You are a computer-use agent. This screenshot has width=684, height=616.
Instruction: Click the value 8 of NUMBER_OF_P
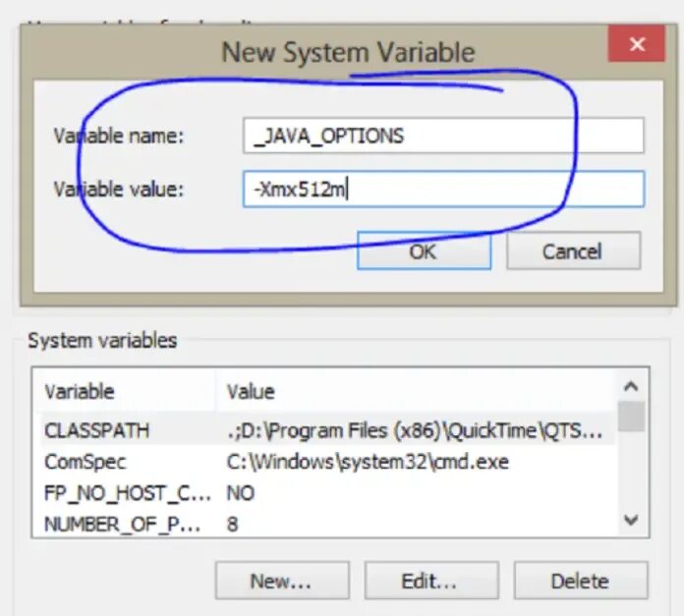click(233, 524)
